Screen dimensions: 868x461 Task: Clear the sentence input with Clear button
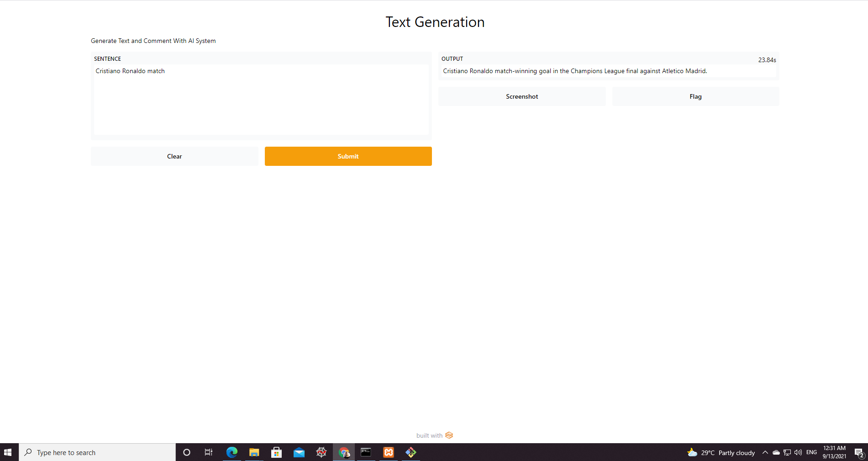[174, 156]
